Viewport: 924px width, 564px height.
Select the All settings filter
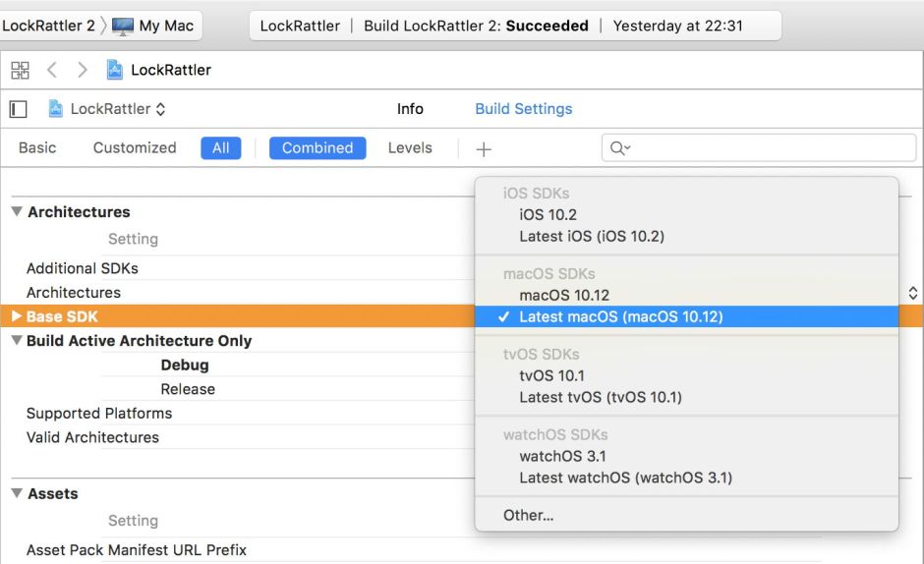click(220, 148)
